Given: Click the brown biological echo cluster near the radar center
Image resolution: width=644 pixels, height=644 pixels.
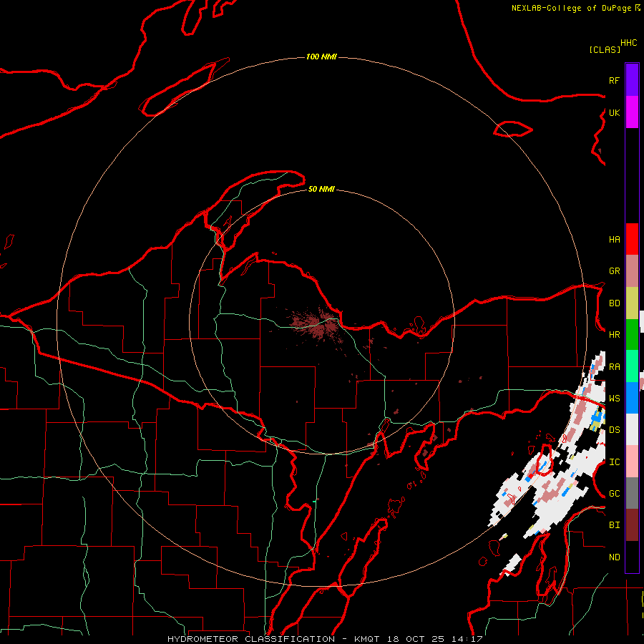Looking at the screenshot, I should pos(316,323).
